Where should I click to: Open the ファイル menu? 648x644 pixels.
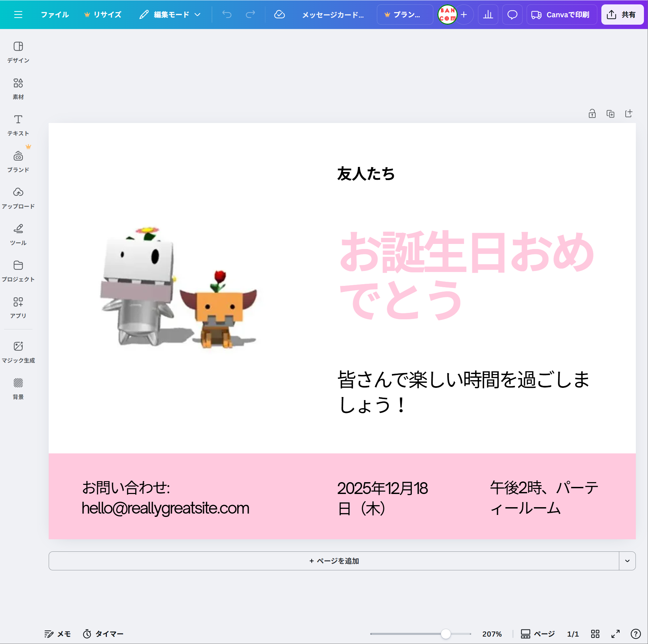coord(55,15)
